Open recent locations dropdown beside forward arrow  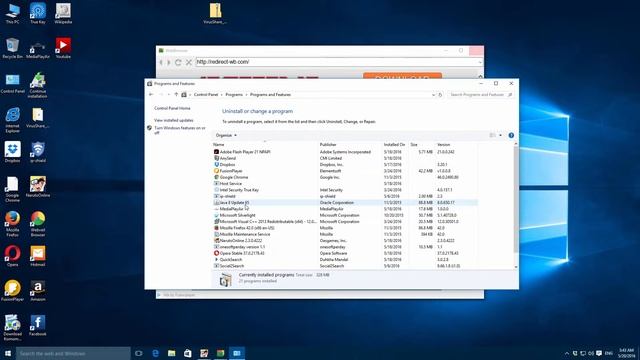click(x=169, y=95)
